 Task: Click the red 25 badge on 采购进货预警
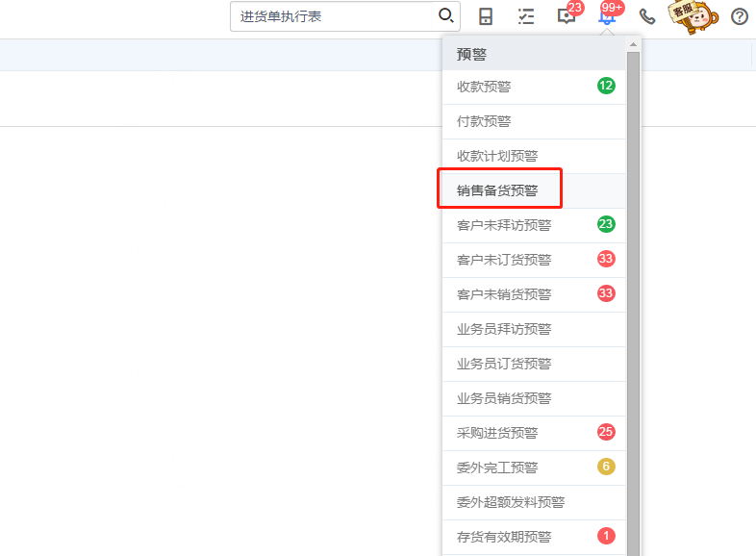click(x=606, y=432)
